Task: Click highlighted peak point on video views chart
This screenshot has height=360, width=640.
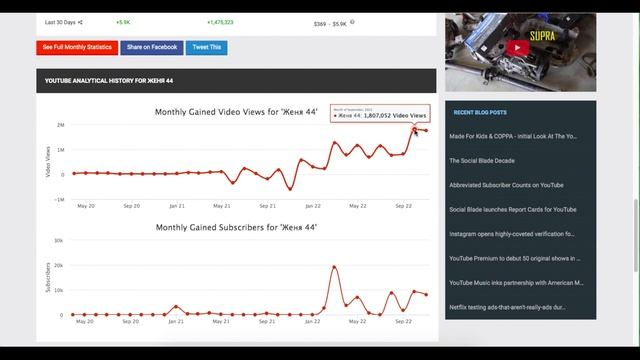Action: (x=414, y=129)
